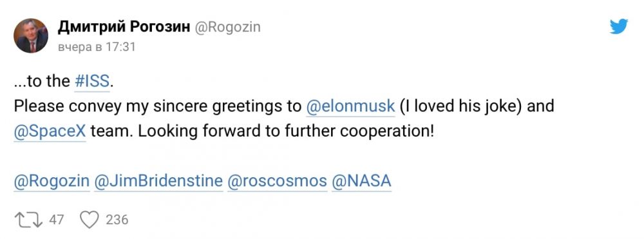Visit the @roscosmos mention link
Image resolution: width=644 pixels, height=239 pixels.
click(277, 182)
